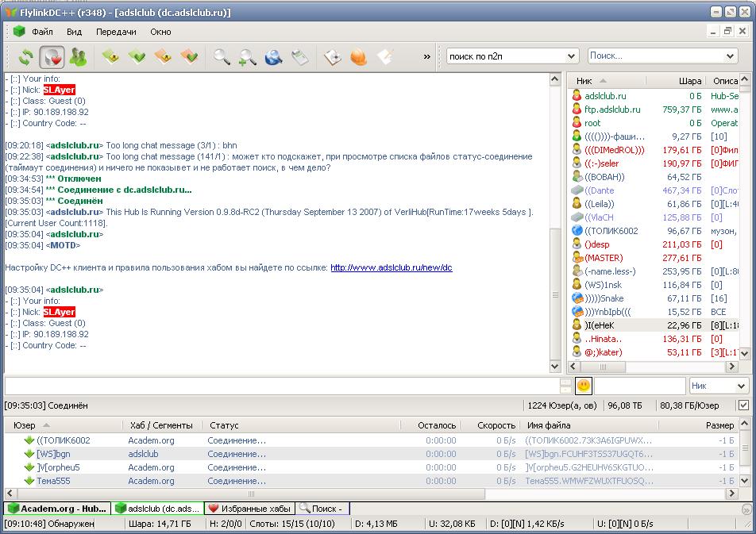The height and width of the screenshot is (534, 756).
Task: Click the orange hard hat toolbar icon
Action: pos(358,56)
